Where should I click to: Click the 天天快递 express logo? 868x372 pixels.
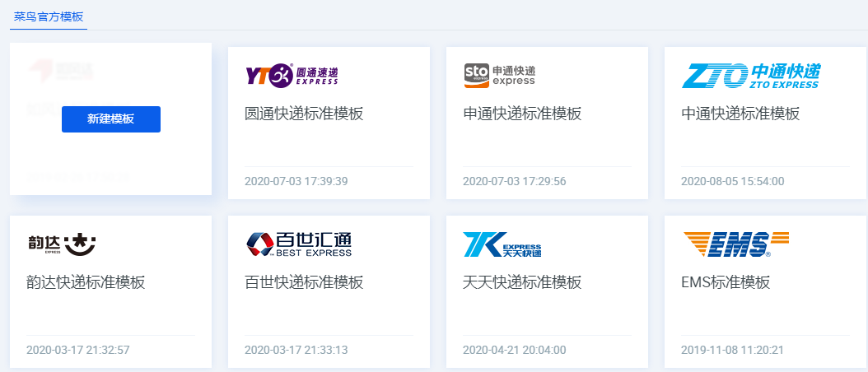tap(502, 244)
